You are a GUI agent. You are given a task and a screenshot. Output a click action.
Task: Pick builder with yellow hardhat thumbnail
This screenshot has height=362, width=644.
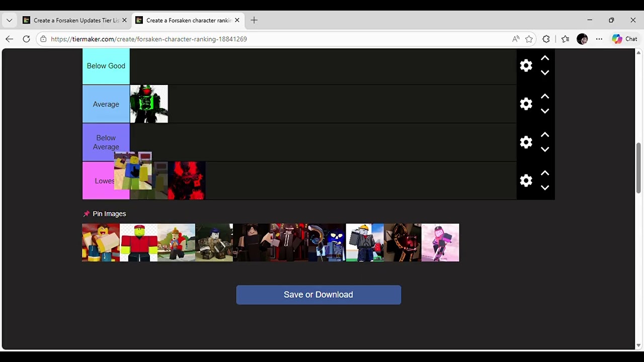point(365,243)
